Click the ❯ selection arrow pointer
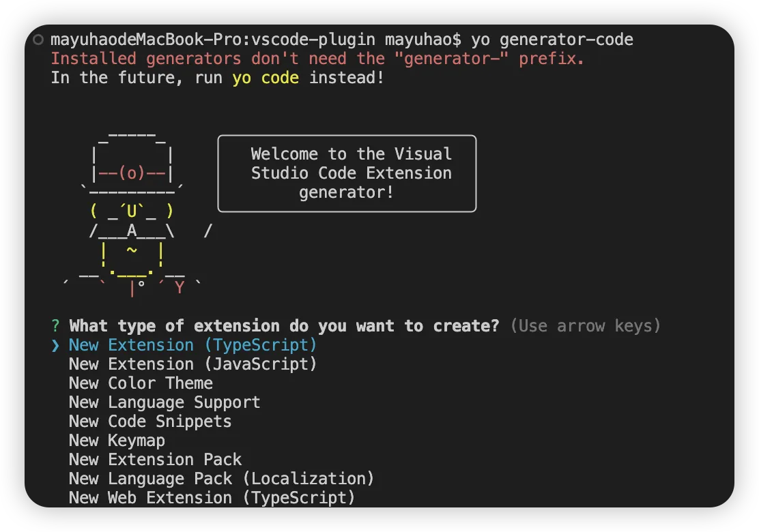The height and width of the screenshot is (532, 759). point(55,345)
